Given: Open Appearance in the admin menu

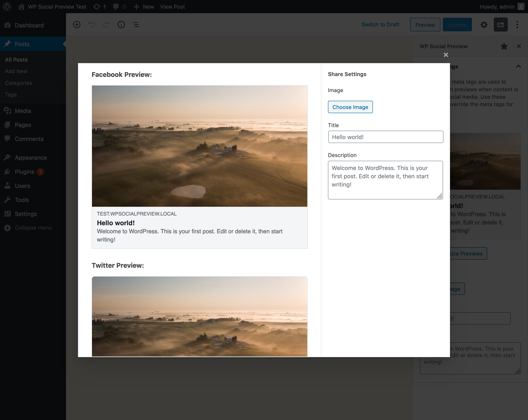Looking at the screenshot, I should (33, 158).
